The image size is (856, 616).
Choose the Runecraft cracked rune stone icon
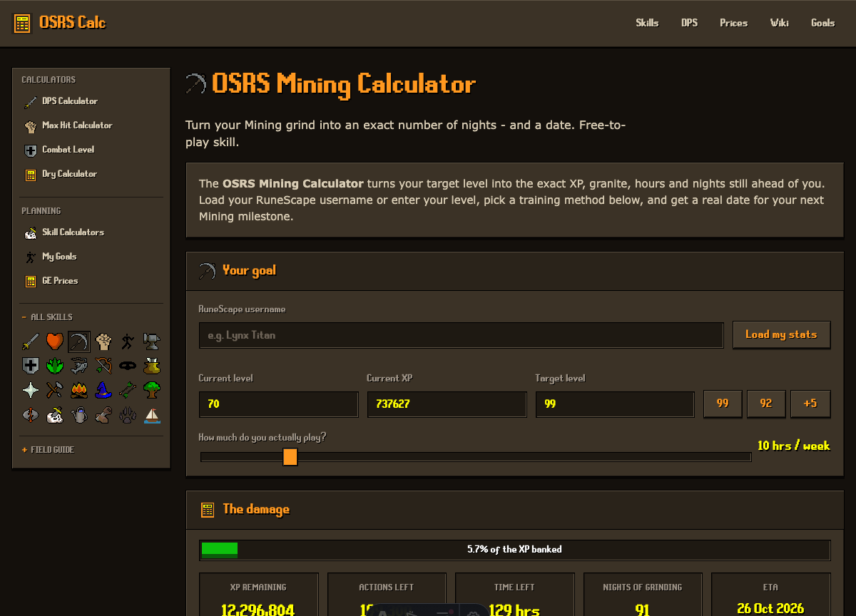coord(31,414)
